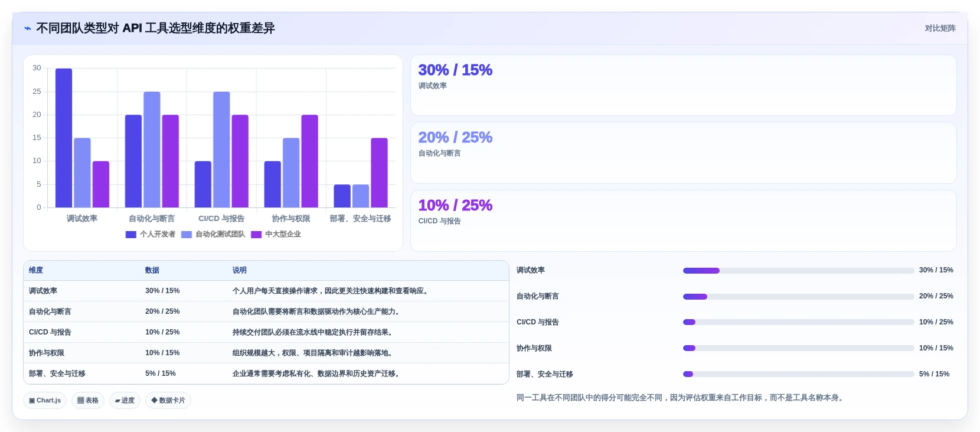Click the 10% / 15% progress value

point(936,348)
